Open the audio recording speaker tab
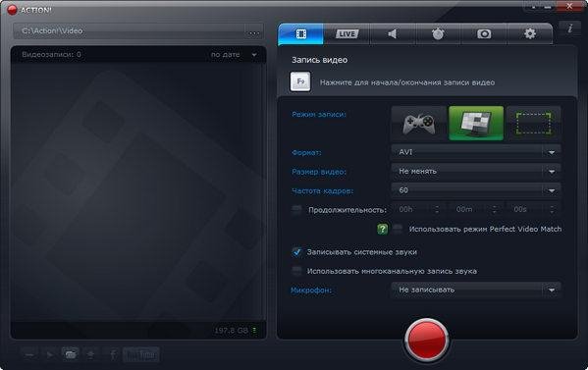The width and height of the screenshot is (588, 370). [393, 34]
